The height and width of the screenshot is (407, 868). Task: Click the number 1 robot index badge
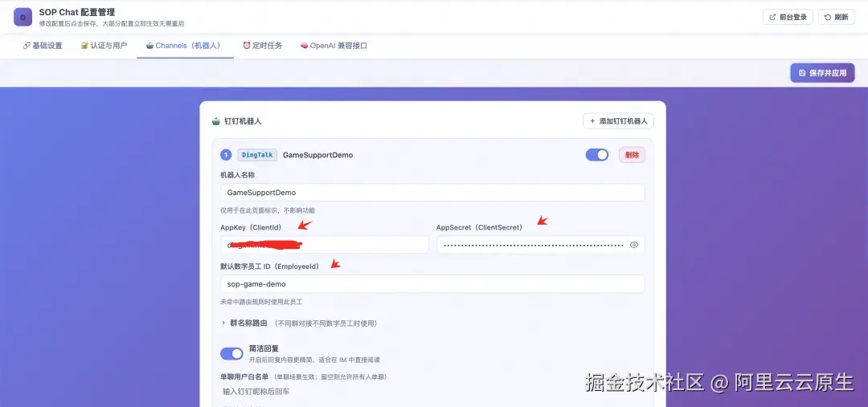click(226, 155)
